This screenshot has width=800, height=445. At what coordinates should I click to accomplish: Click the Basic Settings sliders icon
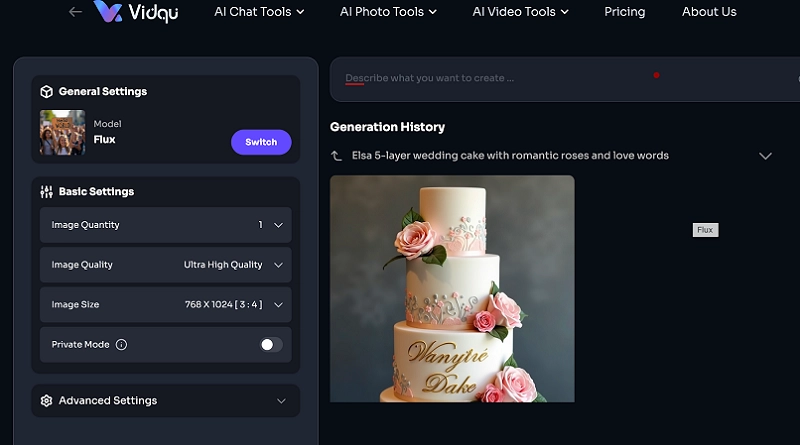click(46, 192)
